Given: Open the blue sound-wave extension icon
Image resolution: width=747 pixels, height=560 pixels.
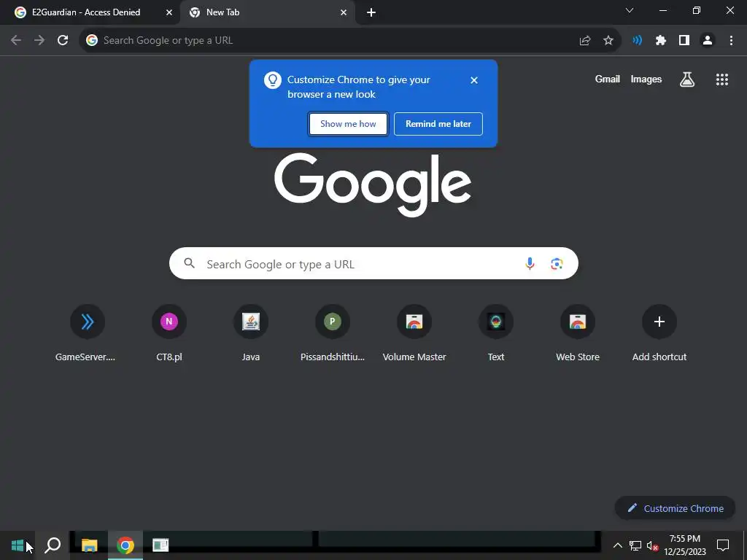Looking at the screenshot, I should 637,41.
